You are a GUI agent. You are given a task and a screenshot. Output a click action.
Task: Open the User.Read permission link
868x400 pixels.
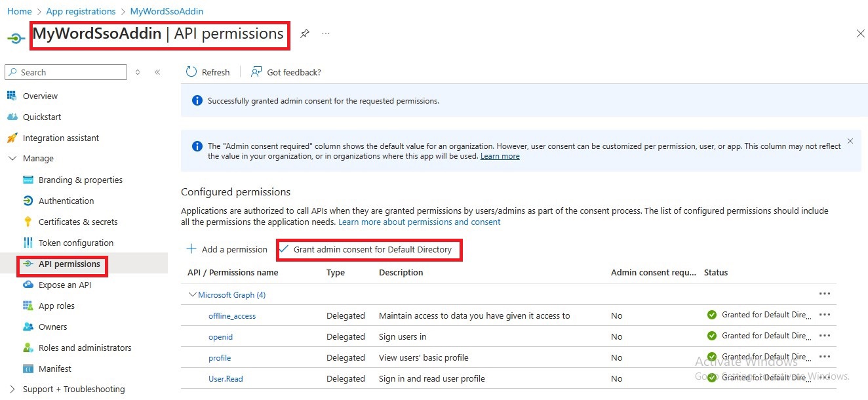[226, 379]
